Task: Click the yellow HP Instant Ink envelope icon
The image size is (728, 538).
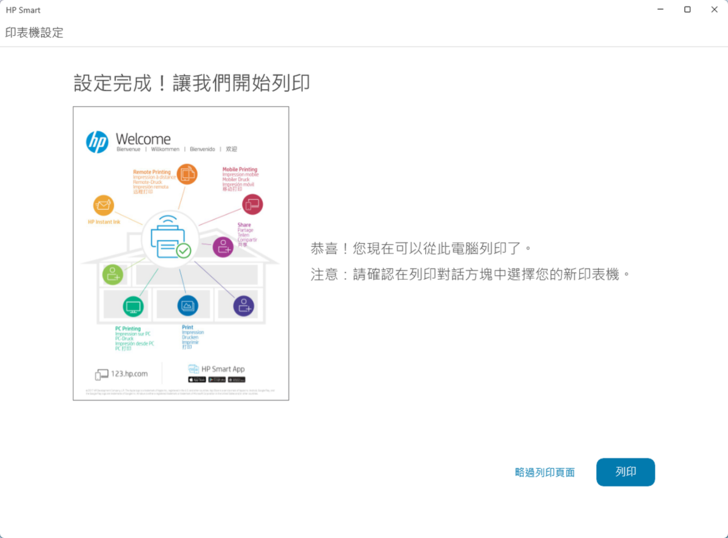Action: [103, 205]
